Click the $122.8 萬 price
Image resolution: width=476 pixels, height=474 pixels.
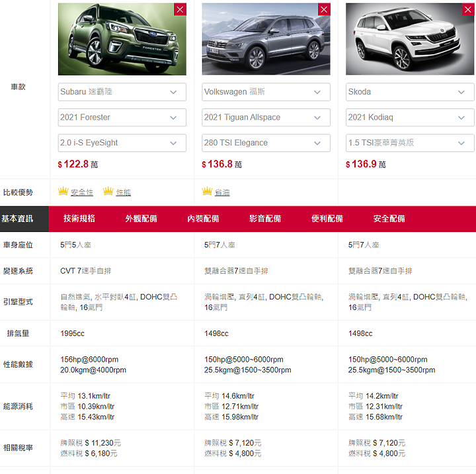(x=78, y=164)
